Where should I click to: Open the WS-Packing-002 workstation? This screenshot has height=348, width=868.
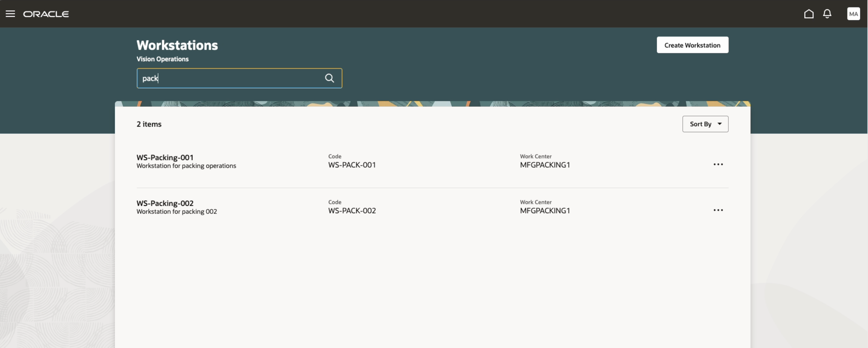pyautogui.click(x=165, y=203)
